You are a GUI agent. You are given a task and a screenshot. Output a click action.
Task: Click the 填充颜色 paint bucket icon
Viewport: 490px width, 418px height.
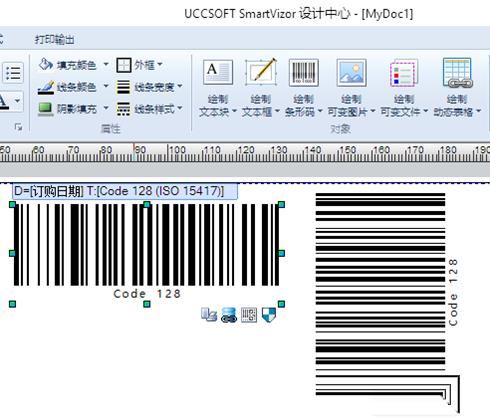[x=45, y=64]
